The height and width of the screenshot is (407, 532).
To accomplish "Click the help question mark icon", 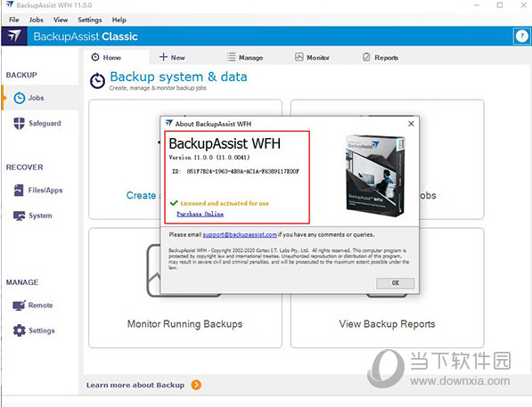I will (522, 36).
